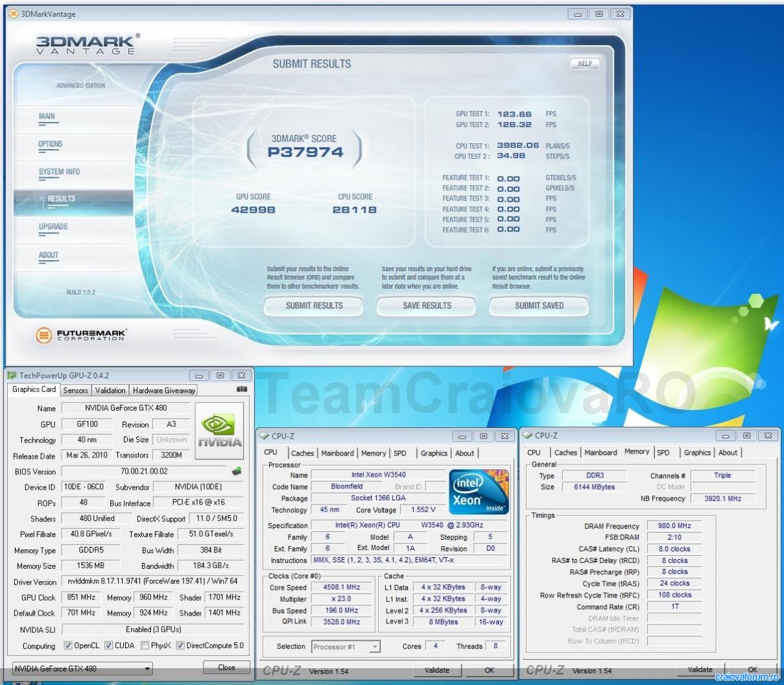This screenshot has width=784, height=685.
Task: Click OK in the CPU-Z processor window
Action: (490, 670)
